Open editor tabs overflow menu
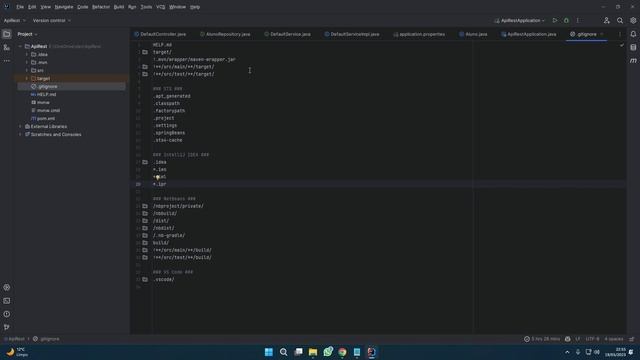 coord(620,34)
